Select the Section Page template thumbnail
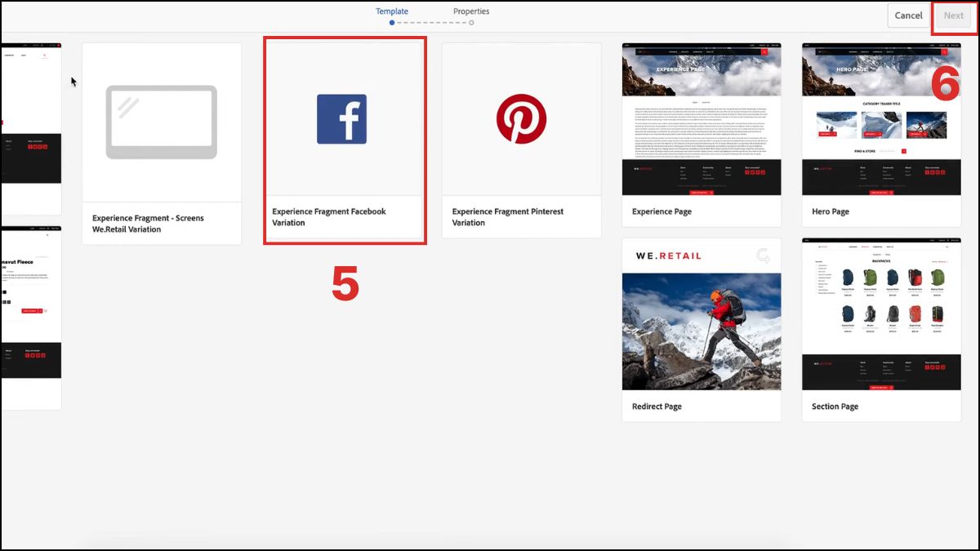The image size is (980, 551). coord(881,314)
